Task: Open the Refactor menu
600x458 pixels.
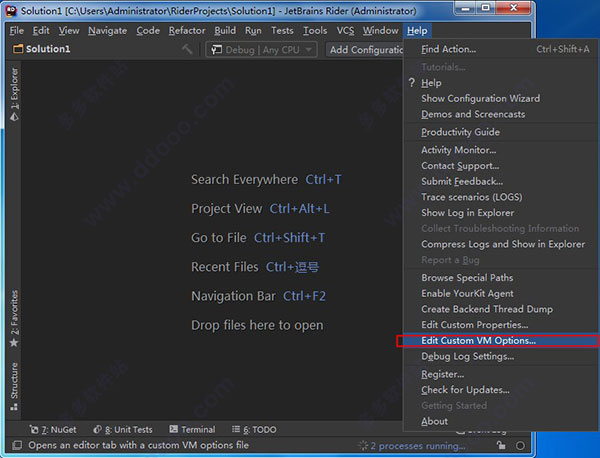Action: (187, 31)
